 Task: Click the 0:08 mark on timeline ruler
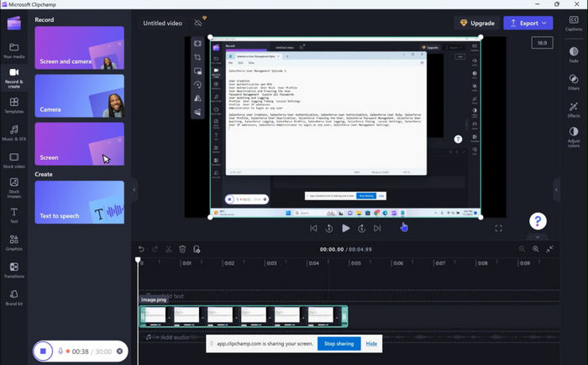[x=482, y=263]
